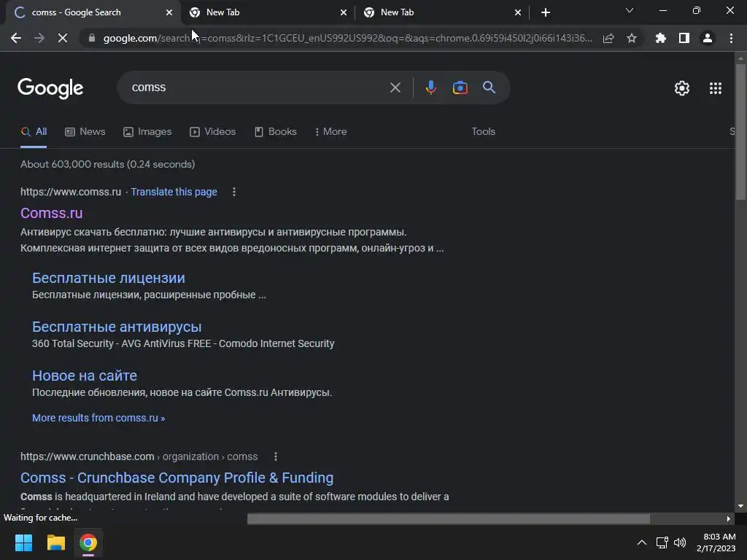Open options for comss.ru result
This screenshot has height=560, width=747.
click(x=234, y=192)
